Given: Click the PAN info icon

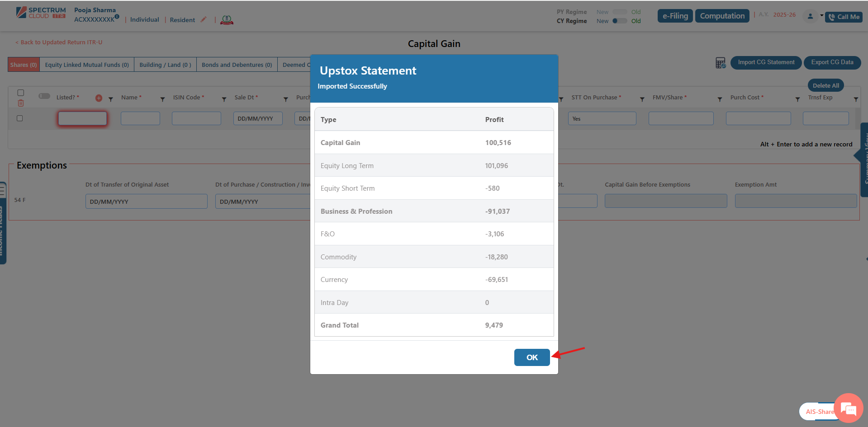Looking at the screenshot, I should pos(117,17).
